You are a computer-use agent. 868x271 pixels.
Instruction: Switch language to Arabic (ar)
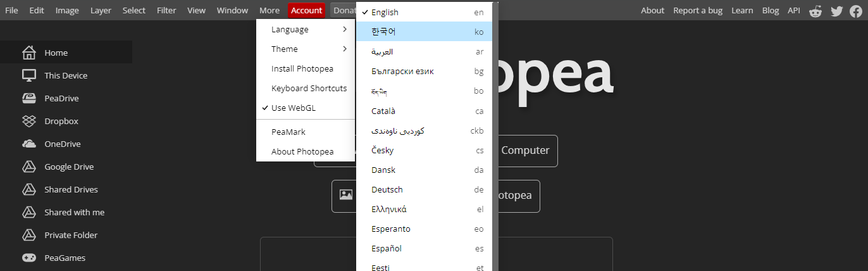click(424, 51)
